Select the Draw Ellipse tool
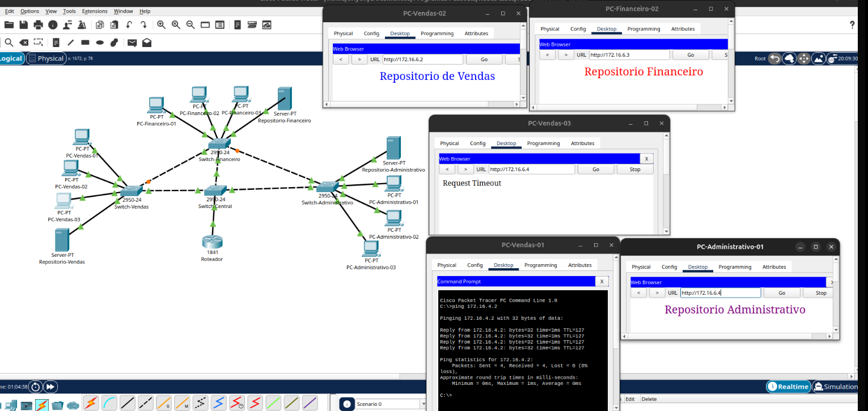The width and height of the screenshot is (868, 411). pyautogui.click(x=100, y=43)
